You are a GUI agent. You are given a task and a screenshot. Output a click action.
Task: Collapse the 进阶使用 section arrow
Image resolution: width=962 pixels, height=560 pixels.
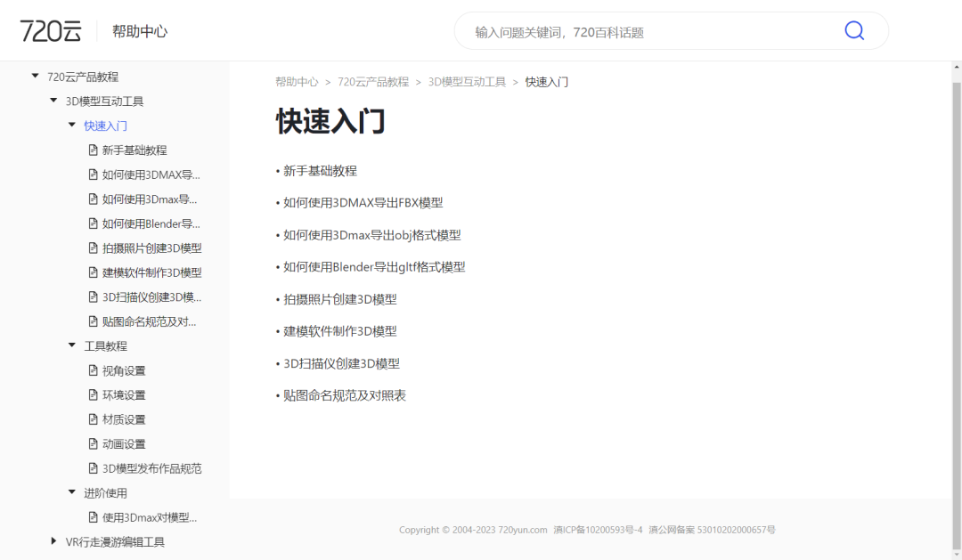72,492
